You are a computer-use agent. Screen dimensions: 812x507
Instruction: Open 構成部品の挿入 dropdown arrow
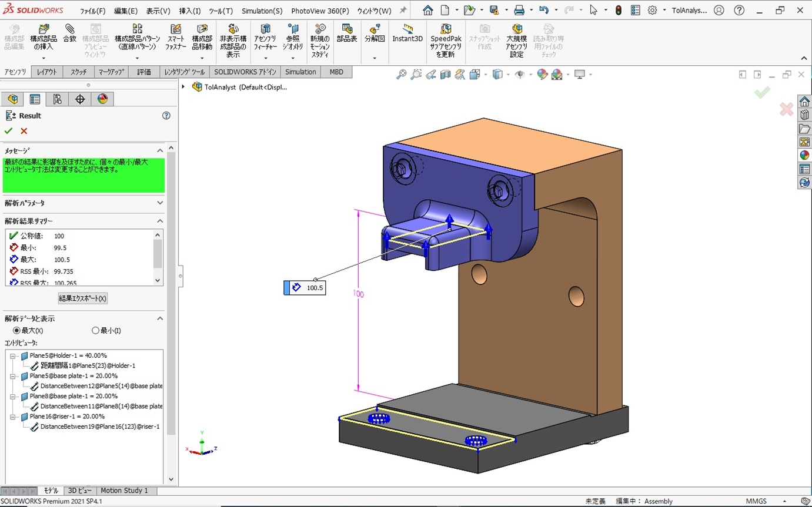click(44, 58)
